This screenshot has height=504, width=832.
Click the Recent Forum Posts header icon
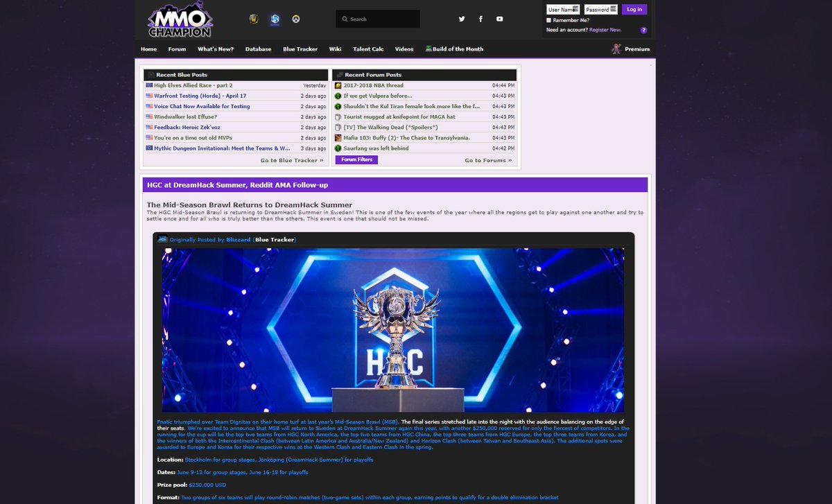(339, 75)
